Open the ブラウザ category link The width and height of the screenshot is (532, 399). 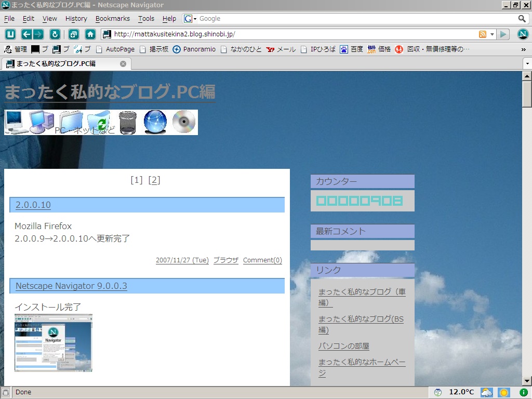pos(226,260)
